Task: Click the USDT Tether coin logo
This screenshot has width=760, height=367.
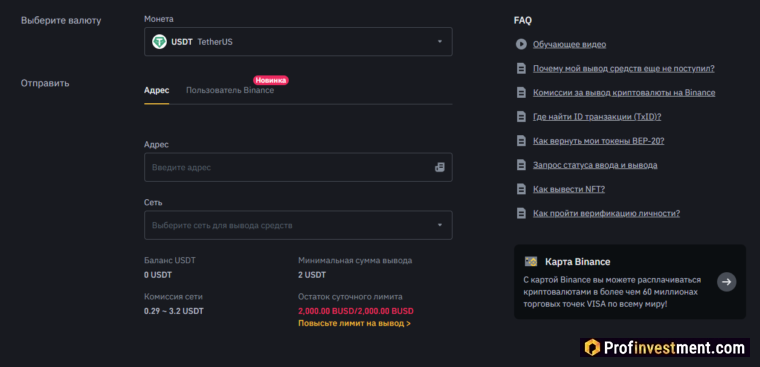Action: coord(159,42)
